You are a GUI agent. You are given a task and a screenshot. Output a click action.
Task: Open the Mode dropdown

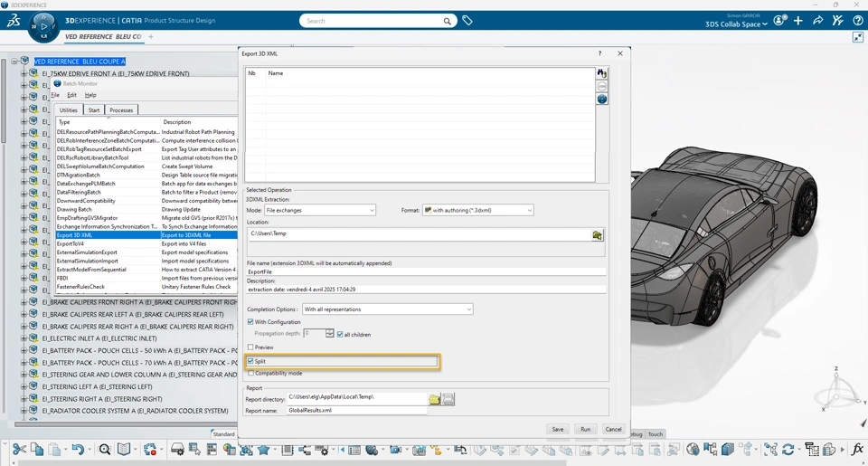320,210
